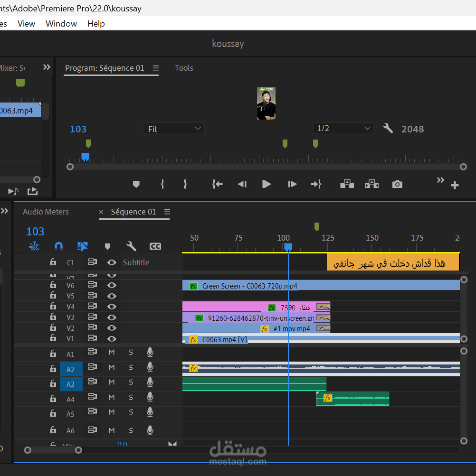Toggle sync lock on A5 track

click(93, 411)
